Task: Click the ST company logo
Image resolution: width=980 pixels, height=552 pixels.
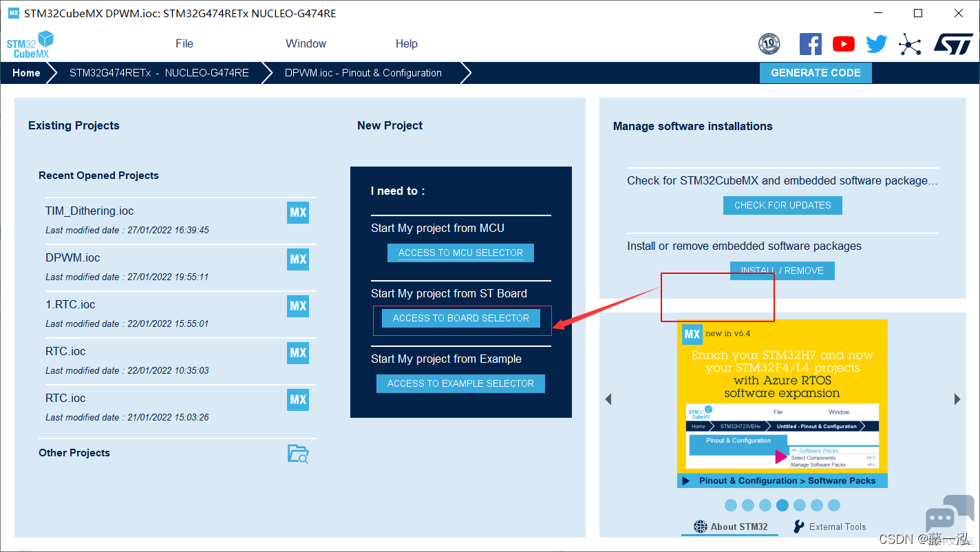Action: click(x=953, y=44)
